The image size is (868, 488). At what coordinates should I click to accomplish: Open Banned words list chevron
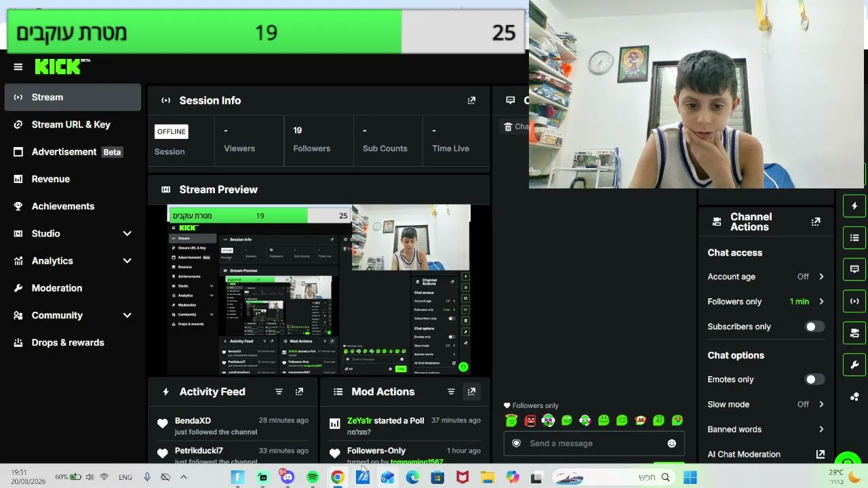(x=821, y=429)
